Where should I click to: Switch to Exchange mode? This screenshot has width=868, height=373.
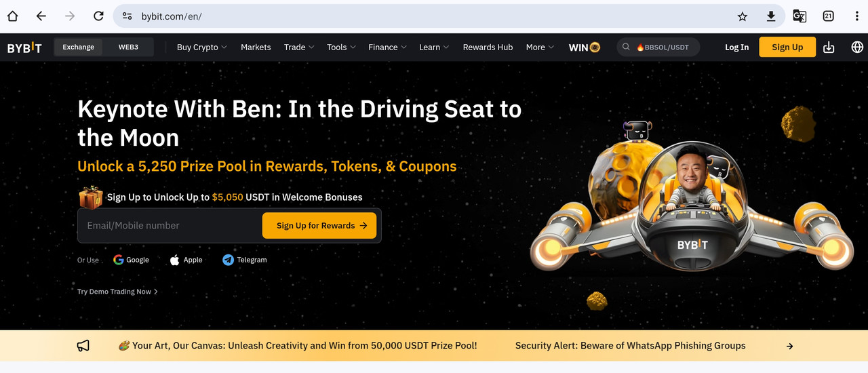[x=79, y=47]
